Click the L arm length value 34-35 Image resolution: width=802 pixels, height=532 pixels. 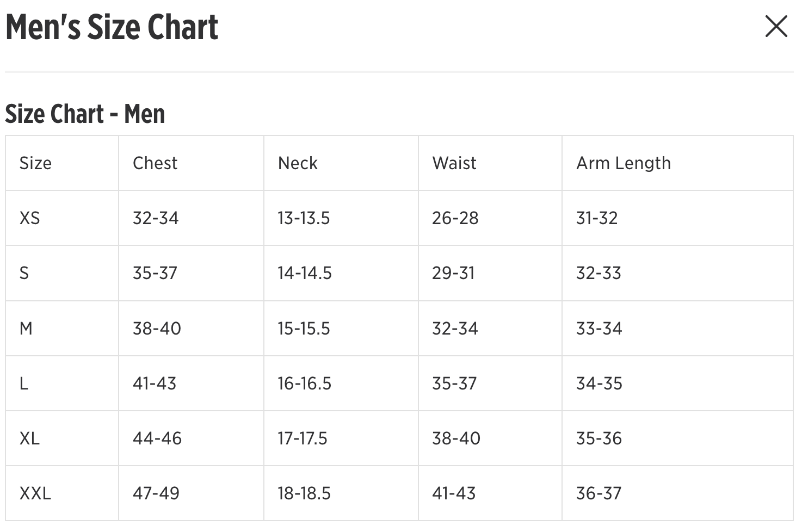click(x=599, y=383)
